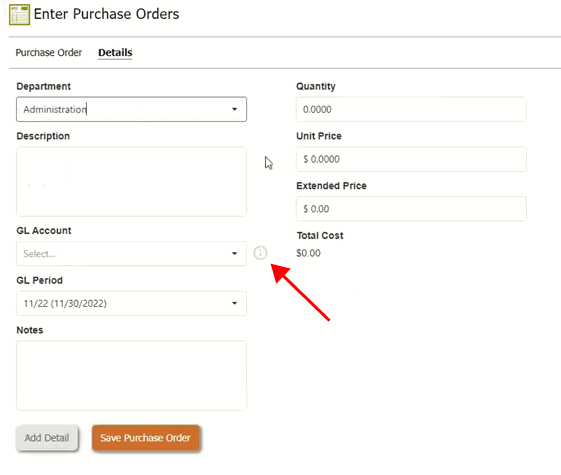Click the Enter Purchase Orders page icon

19,15
